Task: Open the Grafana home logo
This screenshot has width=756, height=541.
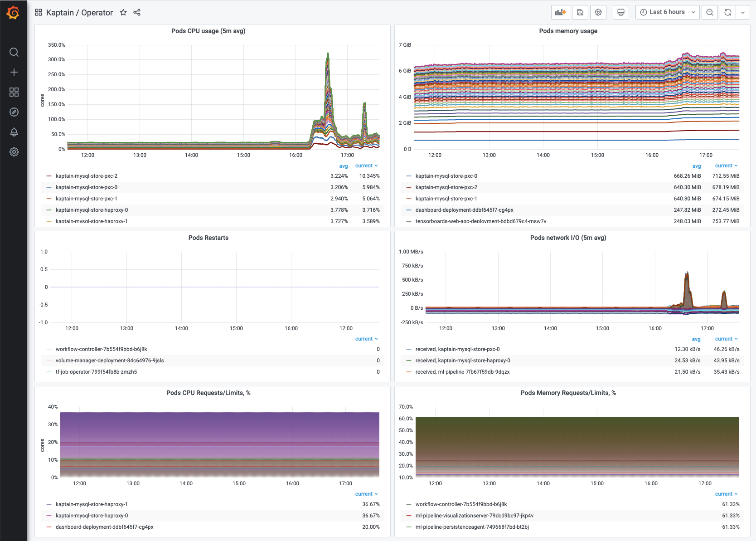Action: click(13, 13)
